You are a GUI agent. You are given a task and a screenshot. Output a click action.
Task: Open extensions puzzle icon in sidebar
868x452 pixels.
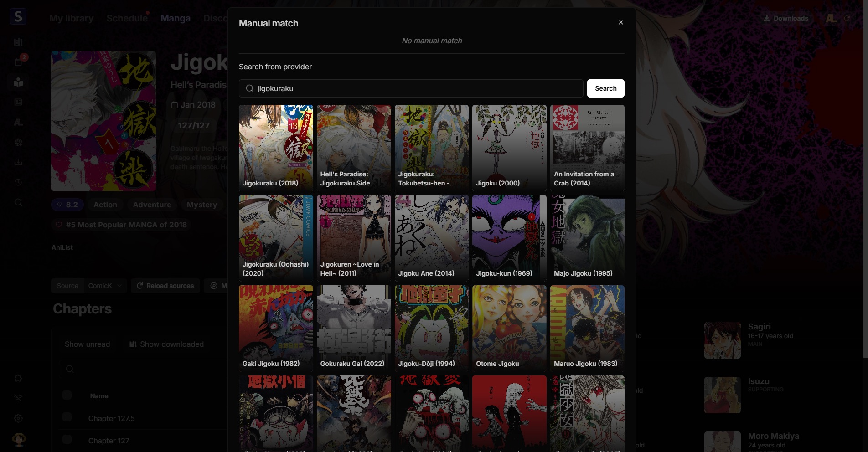(18, 378)
